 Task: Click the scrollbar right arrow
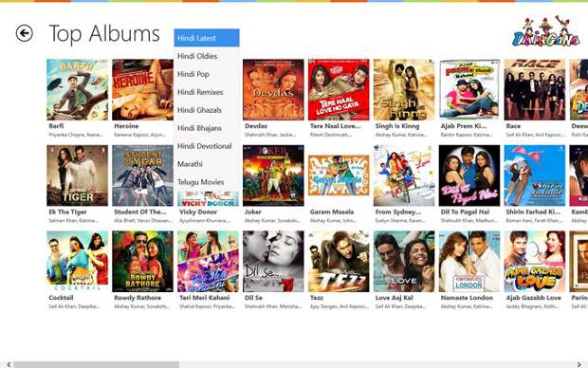pyautogui.click(x=579, y=364)
